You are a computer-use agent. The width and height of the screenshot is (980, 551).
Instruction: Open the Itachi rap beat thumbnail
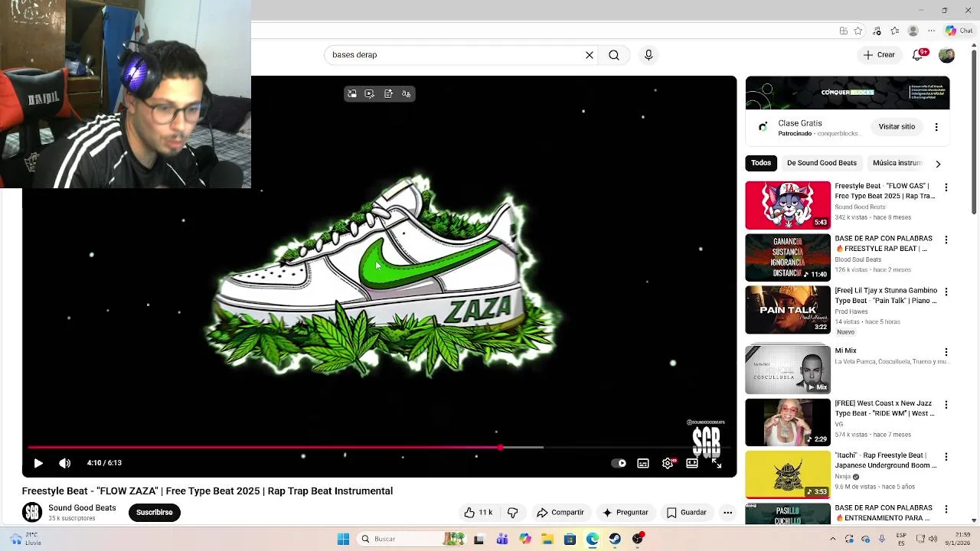click(788, 474)
